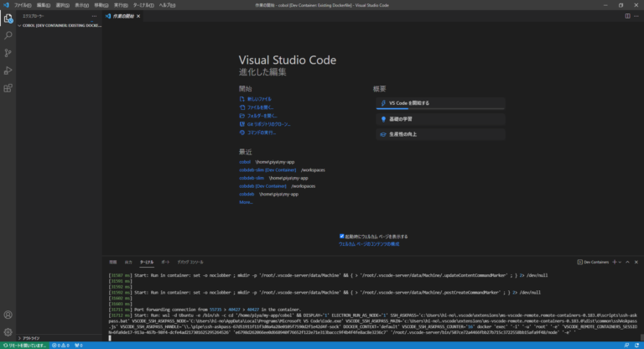
Task: Switch to the Output panel tab
Action: coord(128,262)
